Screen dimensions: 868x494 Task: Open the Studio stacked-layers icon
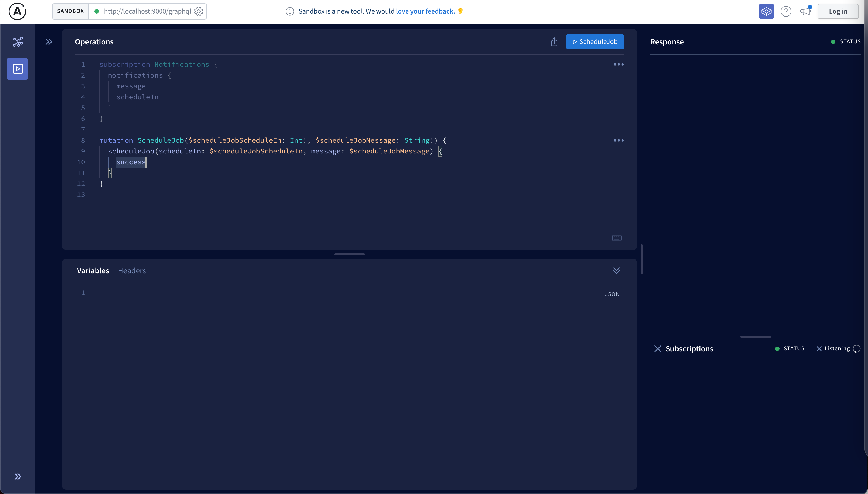pyautogui.click(x=766, y=12)
